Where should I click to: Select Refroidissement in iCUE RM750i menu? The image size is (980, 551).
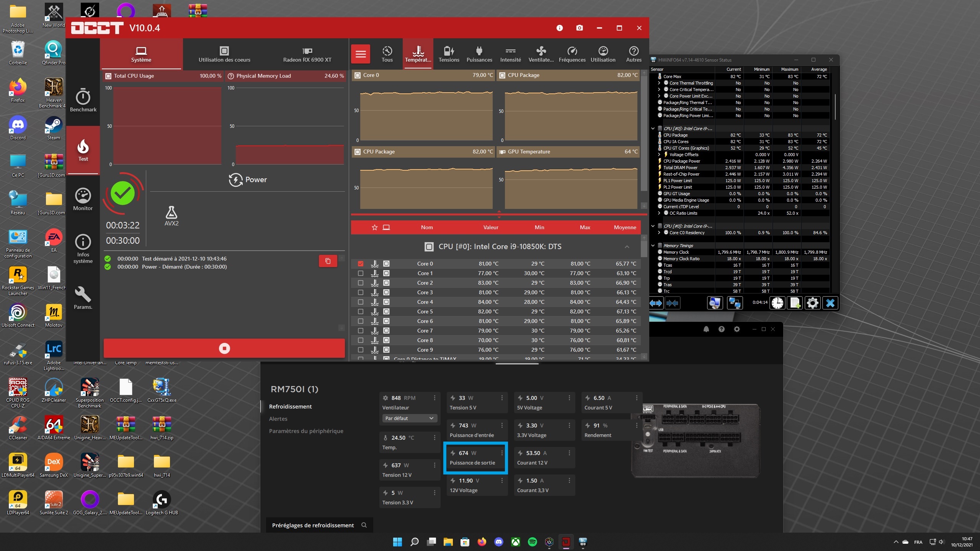[x=290, y=406]
